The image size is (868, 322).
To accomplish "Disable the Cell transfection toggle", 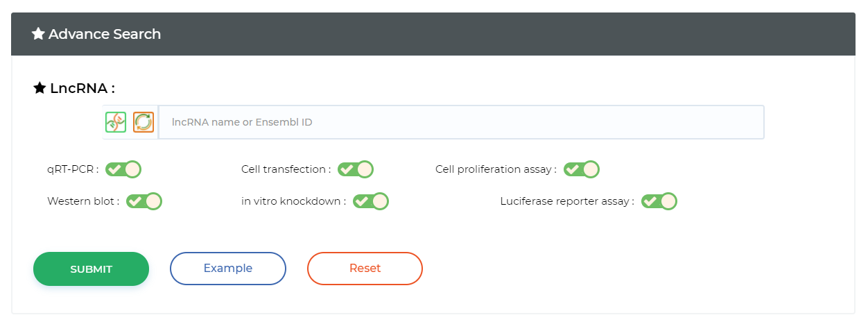I will pyautogui.click(x=356, y=169).
